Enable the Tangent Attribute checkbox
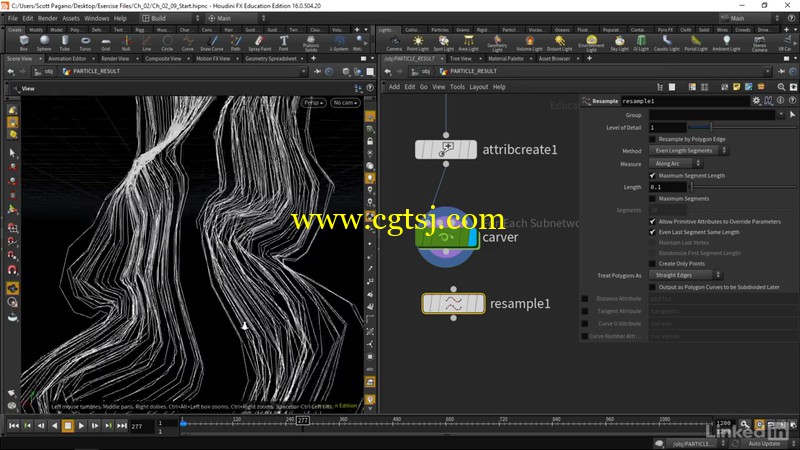Screen dimensions: 800x450 pos(585,311)
